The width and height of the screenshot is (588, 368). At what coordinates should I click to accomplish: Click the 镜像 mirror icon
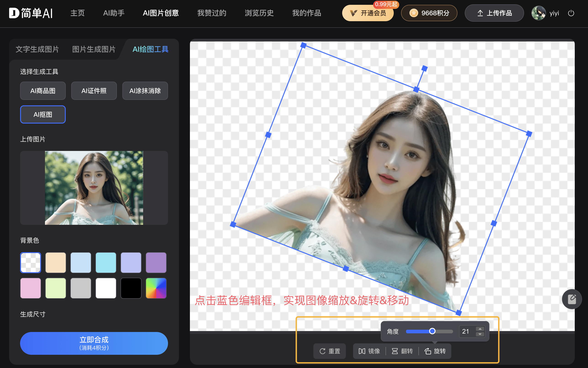(x=362, y=351)
